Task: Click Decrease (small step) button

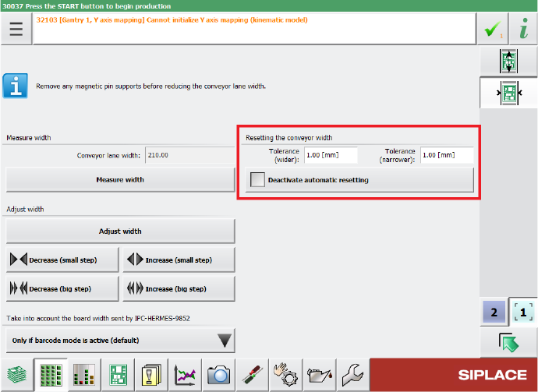Action: click(x=62, y=260)
